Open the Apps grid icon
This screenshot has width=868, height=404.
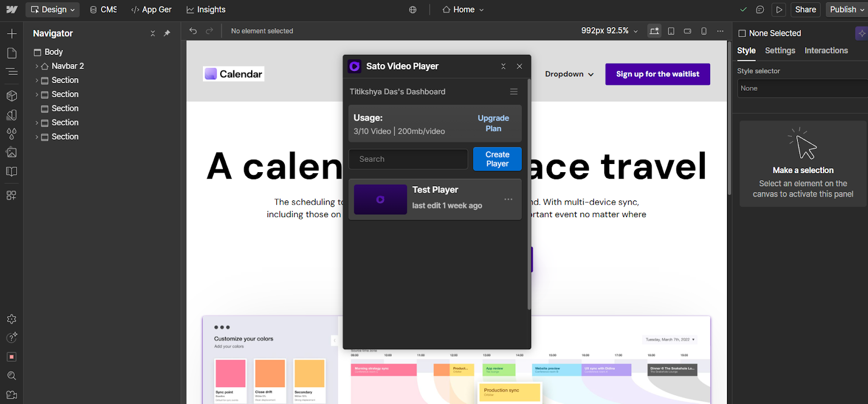(11, 195)
